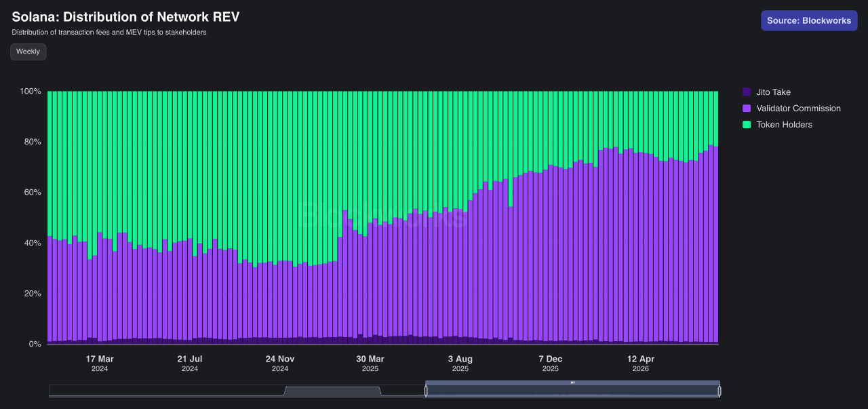Image resolution: width=868 pixels, height=409 pixels.
Task: Click the 7 Dec 2025 axis label
Action: (x=551, y=364)
